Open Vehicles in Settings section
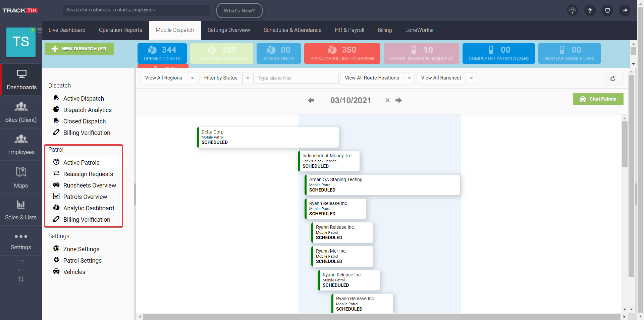The width and height of the screenshot is (644, 320). pos(74,272)
